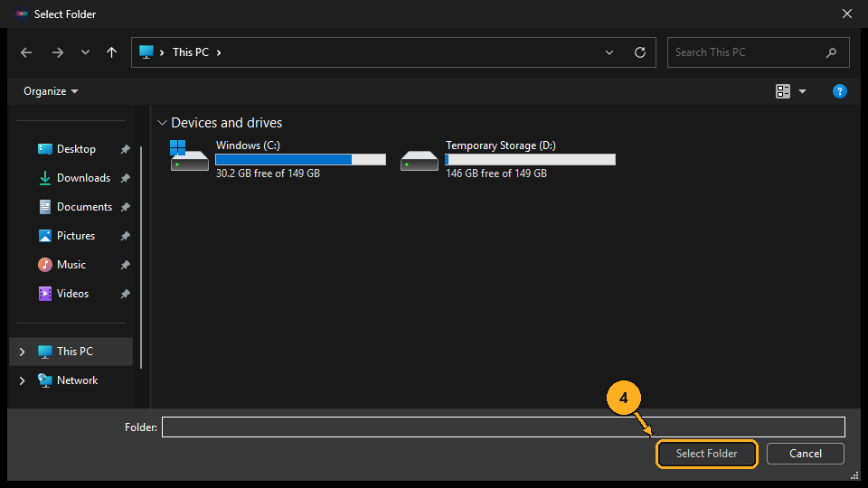This screenshot has width=868, height=488.
Task: Go up one folder level
Action: [112, 52]
